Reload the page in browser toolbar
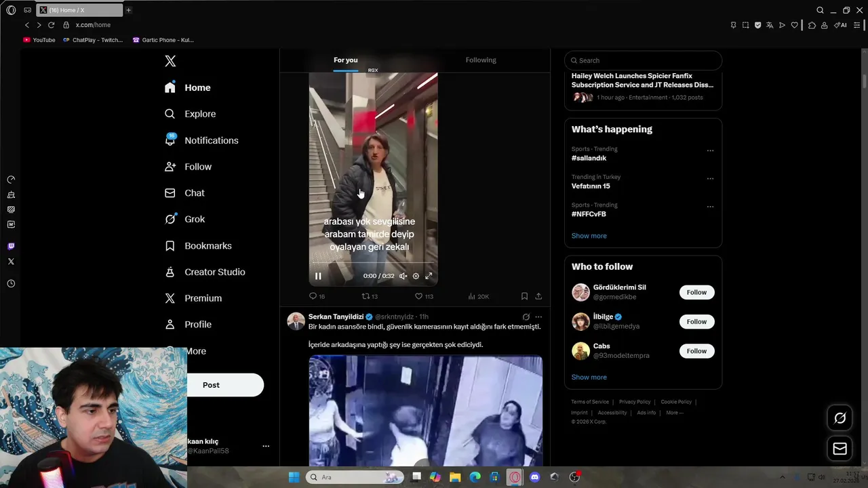Viewport: 868px width, 488px height. tap(51, 25)
